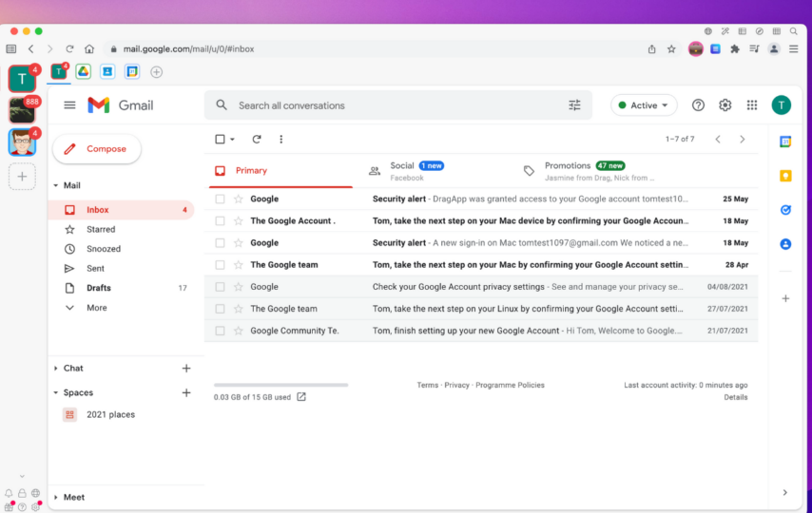Open Google Tasks side panel
812x513 pixels.
[x=785, y=210]
